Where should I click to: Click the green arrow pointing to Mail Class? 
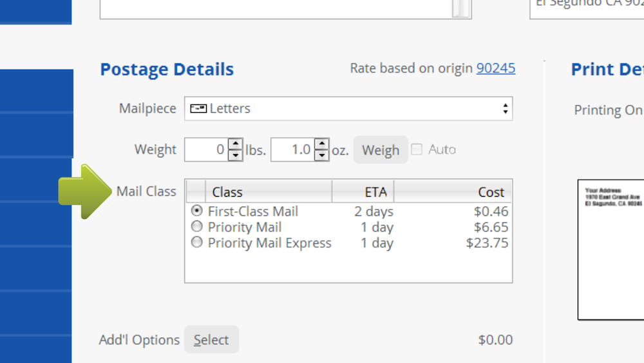point(85,191)
